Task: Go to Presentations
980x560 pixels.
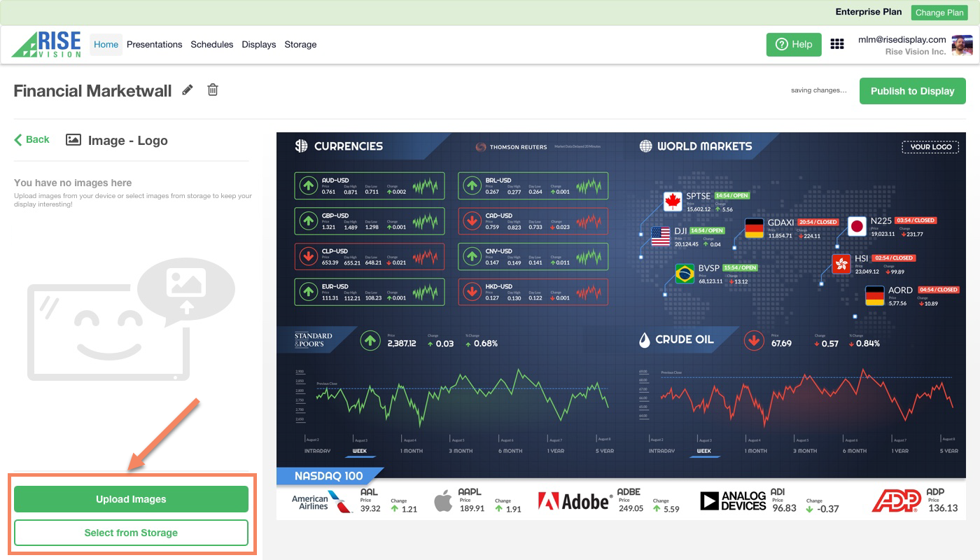Action: (154, 44)
